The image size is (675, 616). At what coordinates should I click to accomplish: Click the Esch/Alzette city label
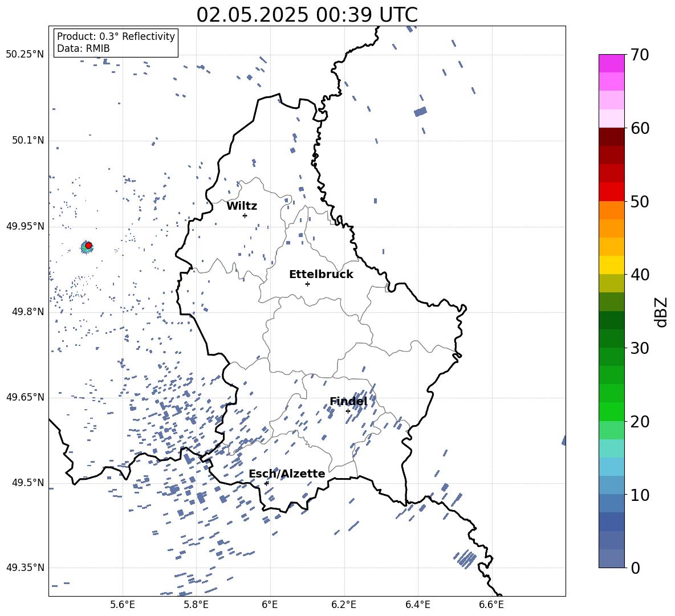(287, 474)
